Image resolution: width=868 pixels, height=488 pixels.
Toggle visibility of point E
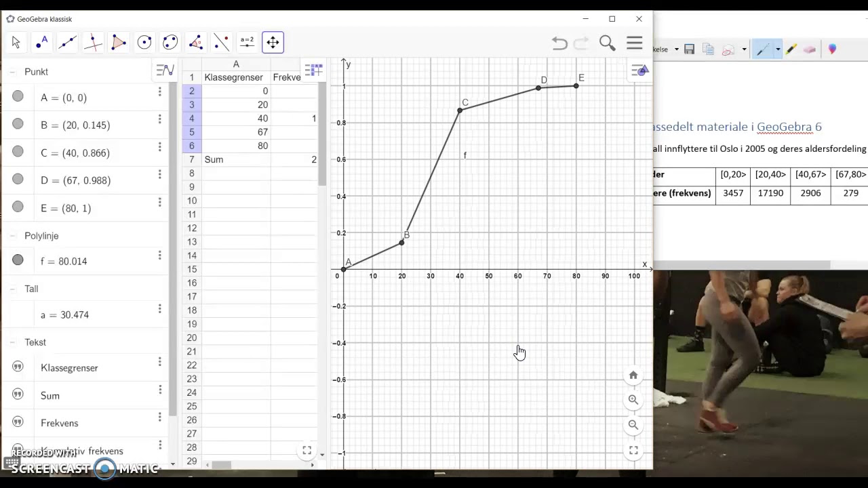[18, 207]
